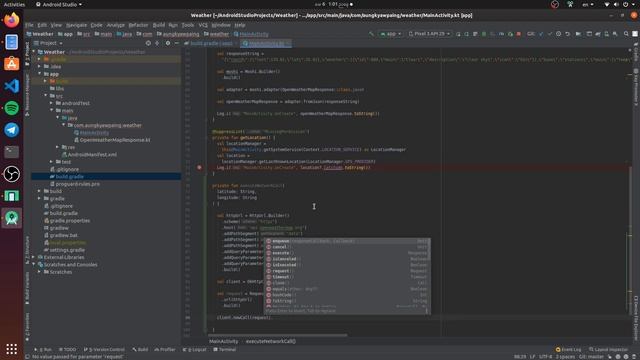
Task: Switch to the build.gradle editor tab
Action: 210,43
